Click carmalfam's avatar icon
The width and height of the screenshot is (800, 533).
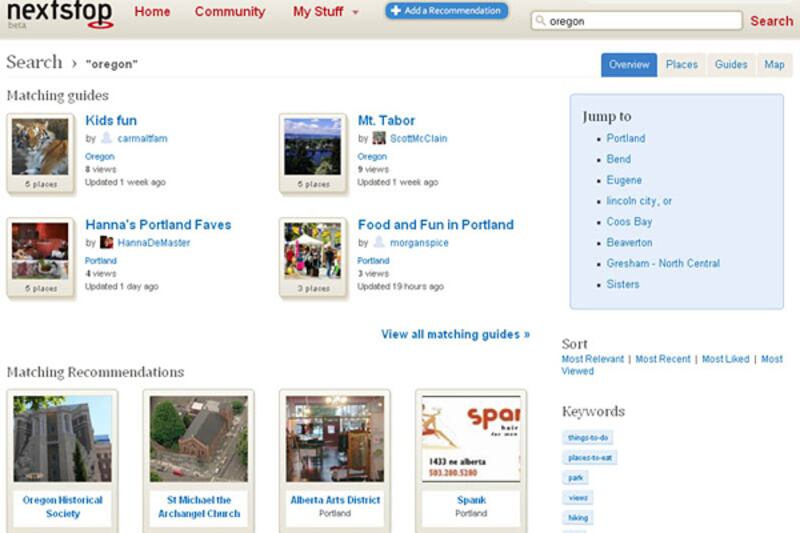tap(107, 138)
